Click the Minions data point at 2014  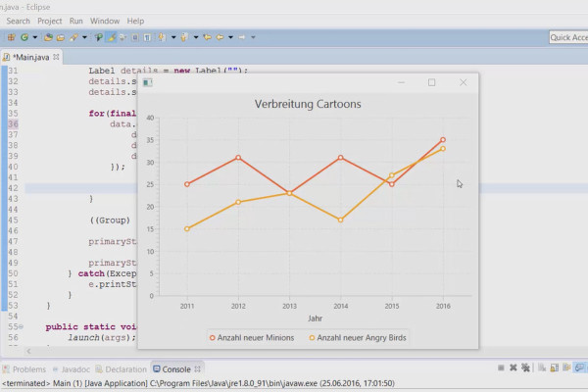[340, 158]
